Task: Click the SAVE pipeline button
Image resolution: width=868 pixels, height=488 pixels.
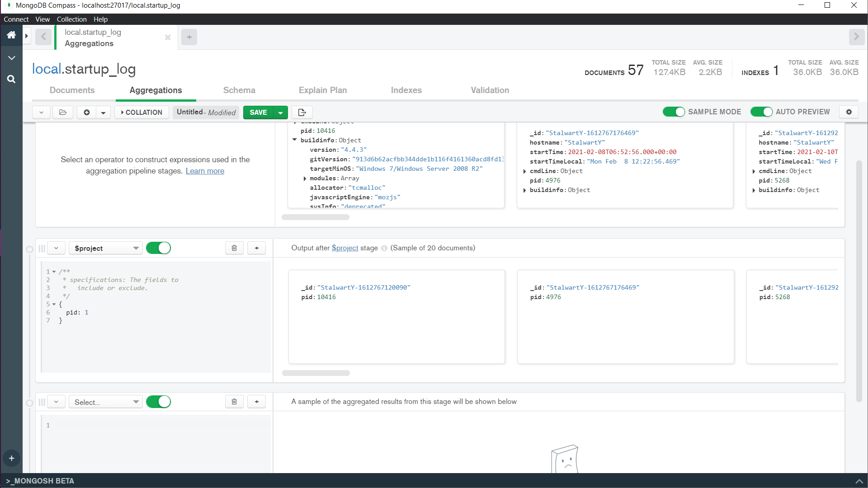Action: (259, 112)
